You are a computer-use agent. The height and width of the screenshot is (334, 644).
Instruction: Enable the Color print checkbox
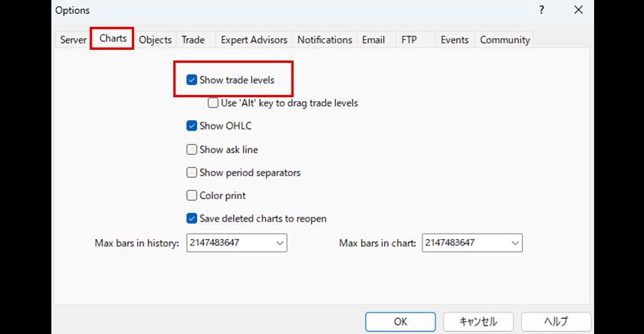pos(192,195)
